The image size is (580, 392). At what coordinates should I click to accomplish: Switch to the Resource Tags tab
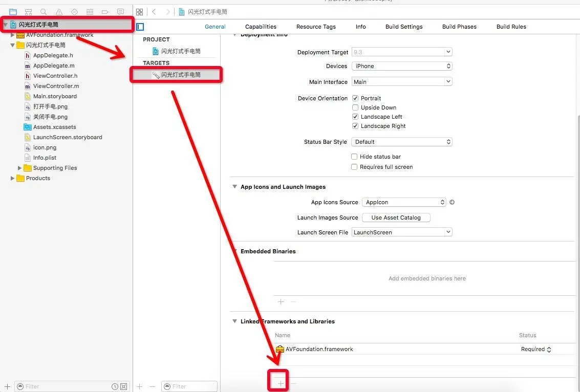click(x=316, y=27)
